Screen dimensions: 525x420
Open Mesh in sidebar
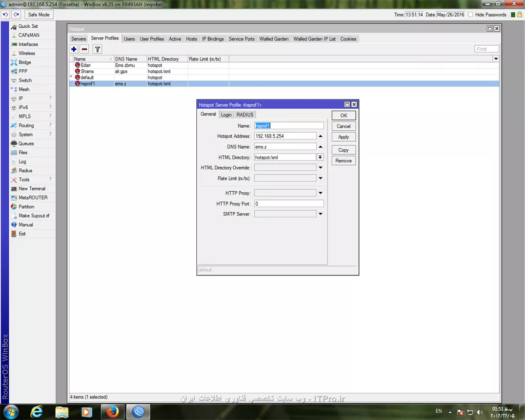click(x=24, y=89)
